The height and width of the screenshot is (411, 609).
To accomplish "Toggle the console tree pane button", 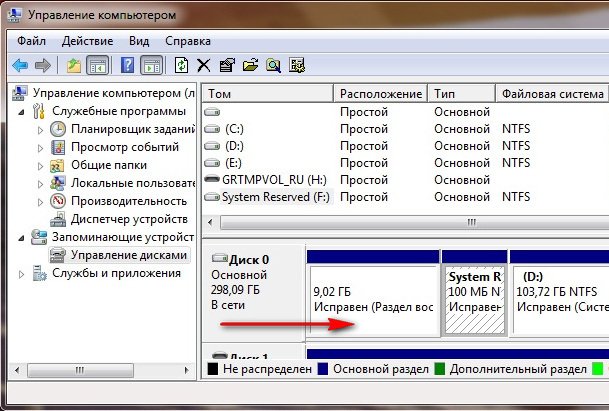I will pyautogui.click(x=97, y=65).
